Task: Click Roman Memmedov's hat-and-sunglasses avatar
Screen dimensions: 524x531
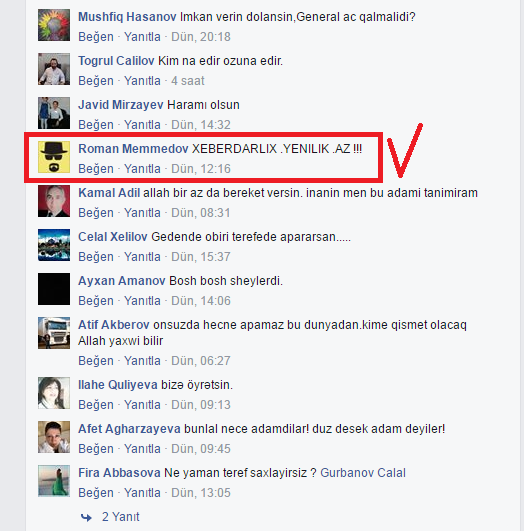Action: point(54,157)
